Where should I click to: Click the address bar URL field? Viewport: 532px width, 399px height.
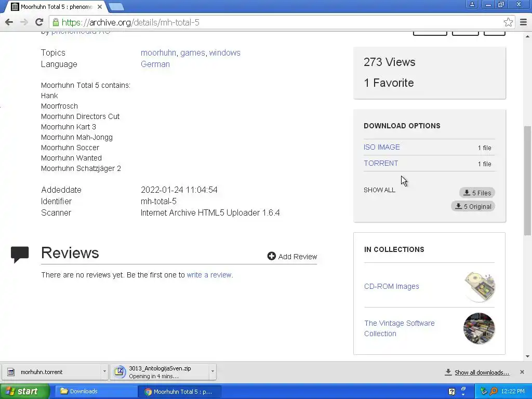pos(282,22)
